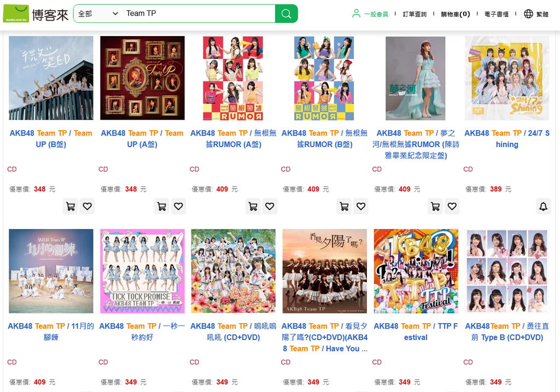Add Team UP (A盤) to wishlist heart
The image size is (560, 392).
tap(178, 206)
